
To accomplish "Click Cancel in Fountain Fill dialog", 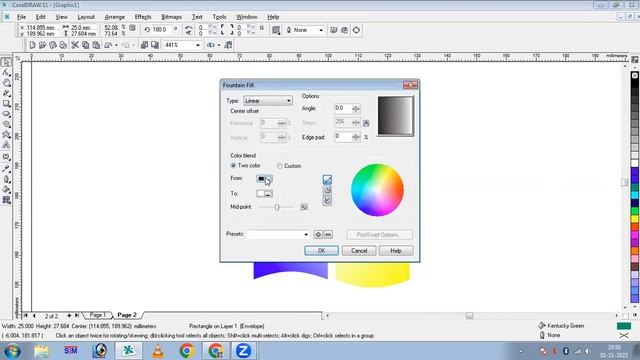I will pyautogui.click(x=359, y=251).
